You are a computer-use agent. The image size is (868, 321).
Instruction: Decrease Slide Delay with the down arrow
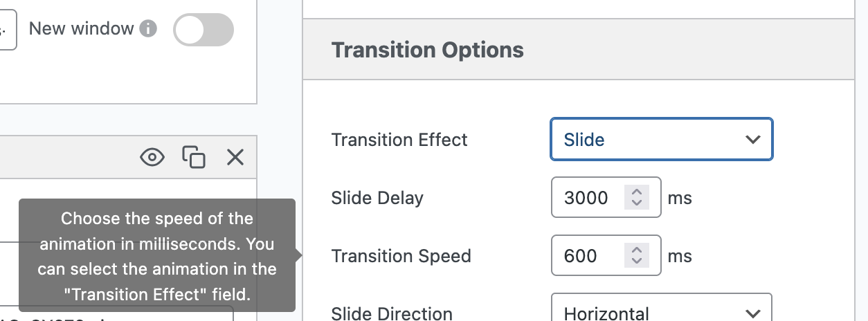[637, 204]
